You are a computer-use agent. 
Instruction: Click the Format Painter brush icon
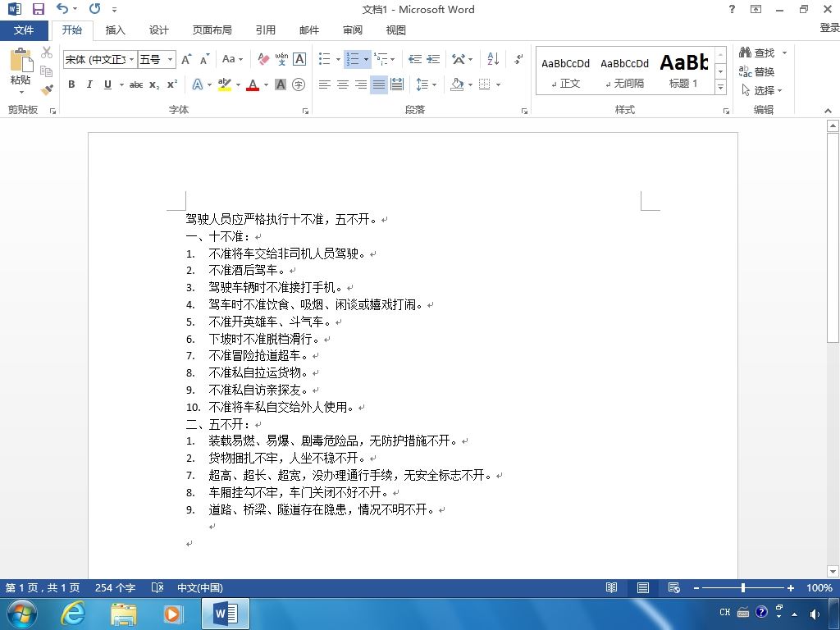point(47,89)
